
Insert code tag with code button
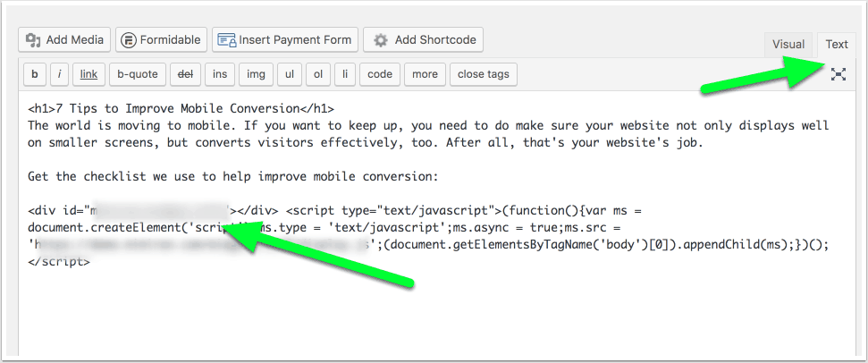380,74
